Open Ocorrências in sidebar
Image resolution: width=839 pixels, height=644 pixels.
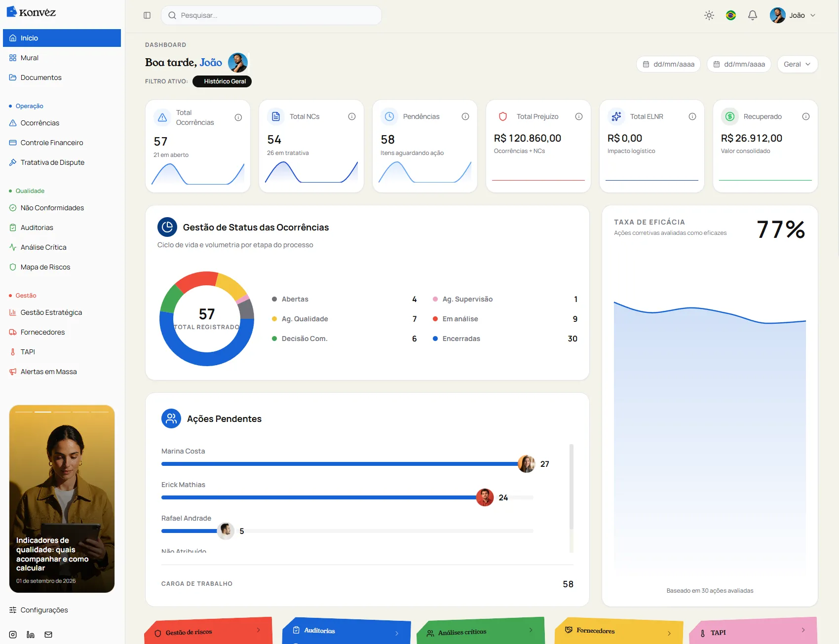[62, 123]
